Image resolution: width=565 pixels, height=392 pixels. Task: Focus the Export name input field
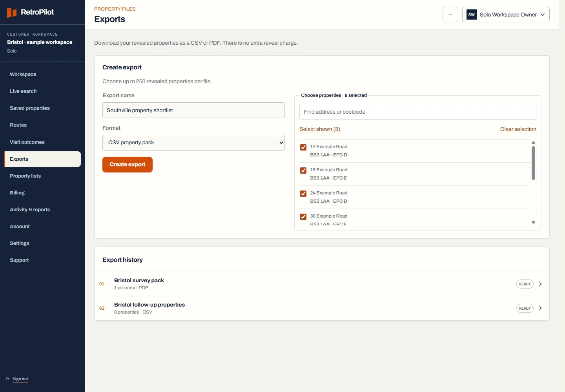[x=193, y=110]
